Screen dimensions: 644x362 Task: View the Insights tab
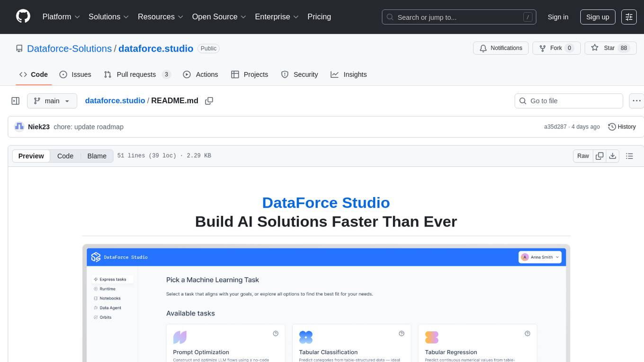click(349, 74)
